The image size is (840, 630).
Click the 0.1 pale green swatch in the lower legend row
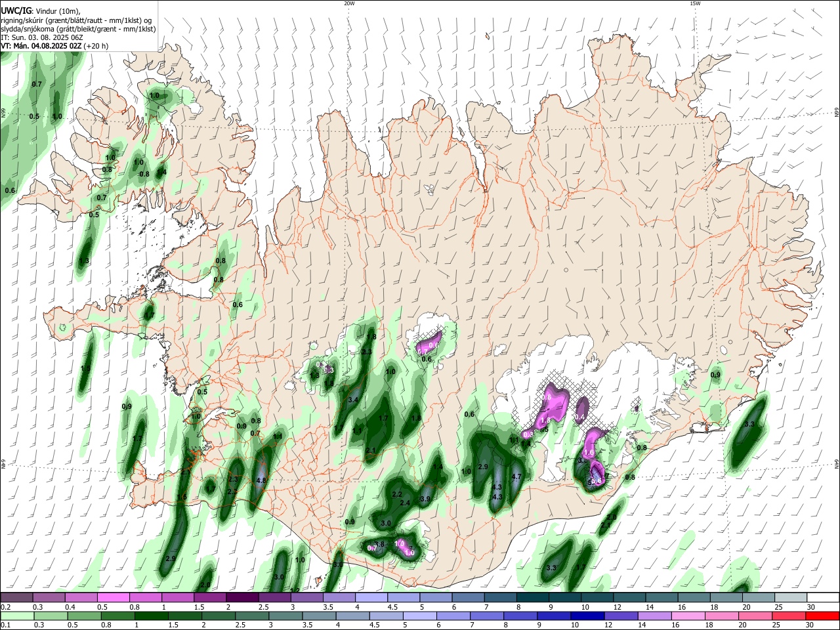[17, 616]
